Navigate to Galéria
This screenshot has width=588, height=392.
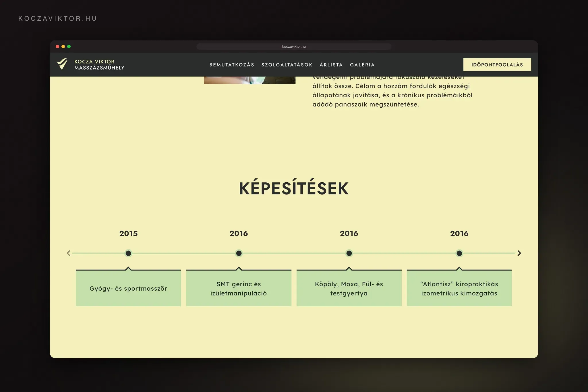click(362, 65)
